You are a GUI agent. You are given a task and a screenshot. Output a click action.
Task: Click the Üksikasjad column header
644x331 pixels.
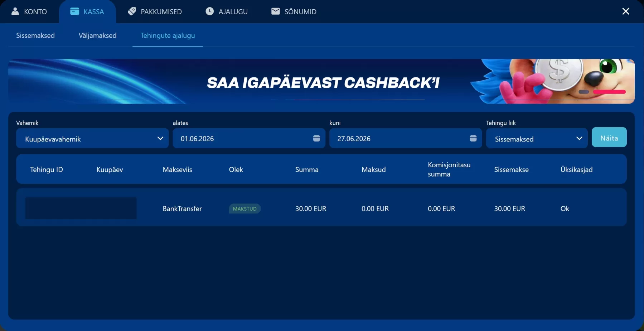[576, 169]
